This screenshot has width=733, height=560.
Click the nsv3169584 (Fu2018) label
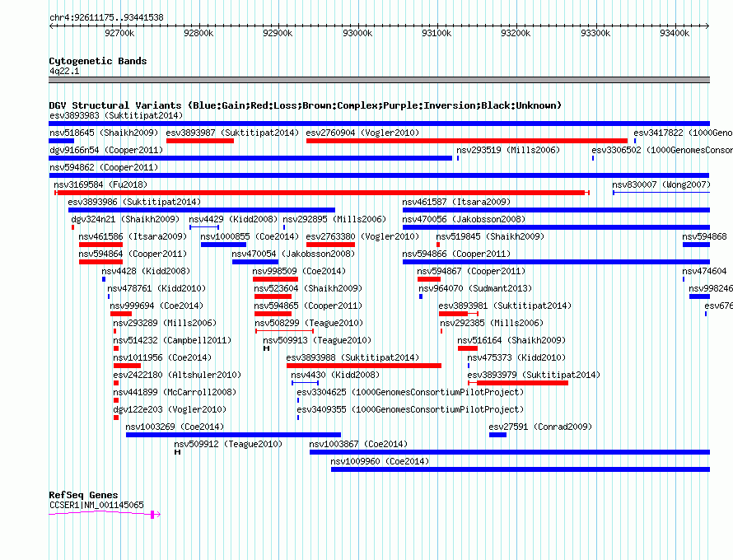(100, 184)
